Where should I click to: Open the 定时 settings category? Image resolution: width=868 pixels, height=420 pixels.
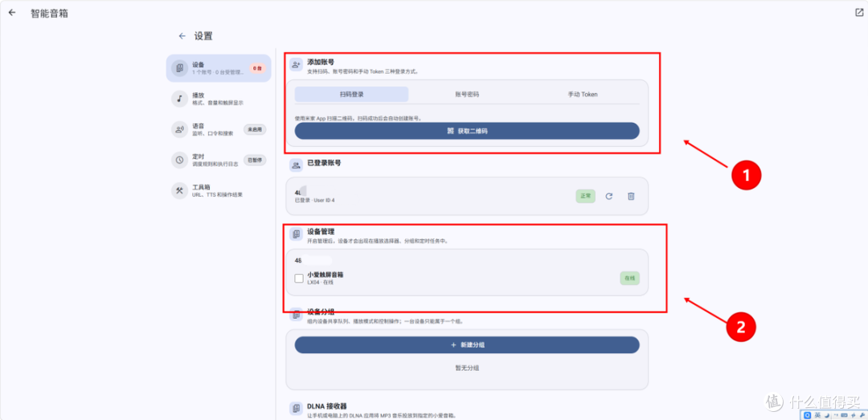219,160
